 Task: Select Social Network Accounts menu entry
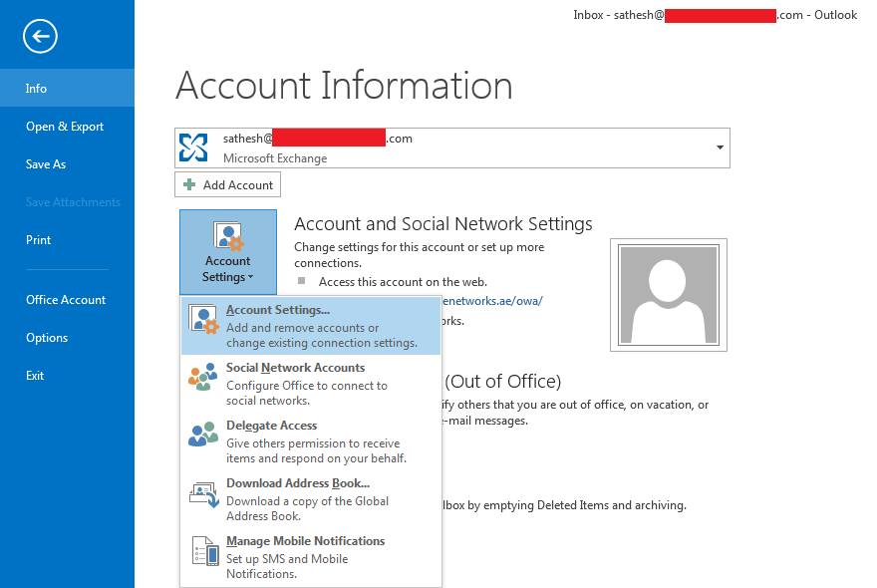(x=311, y=384)
